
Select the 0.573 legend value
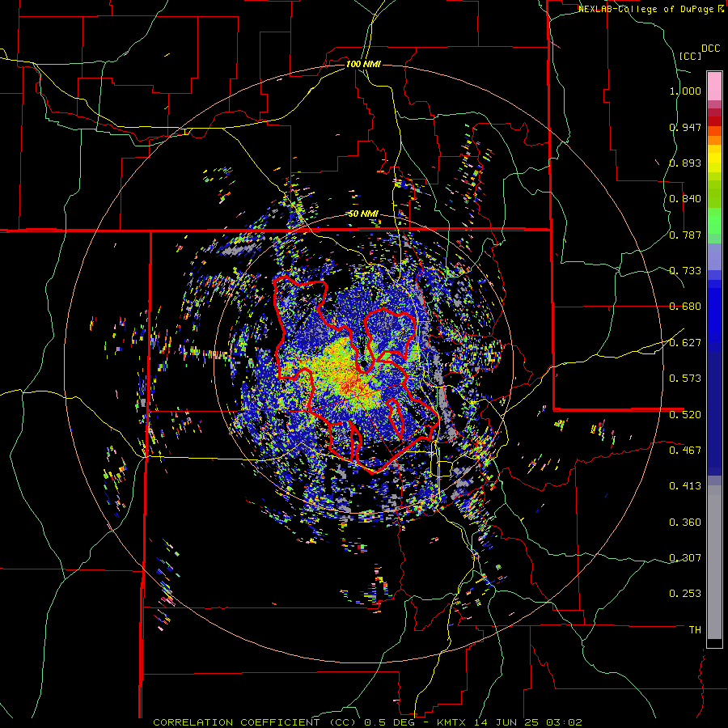click(x=685, y=379)
